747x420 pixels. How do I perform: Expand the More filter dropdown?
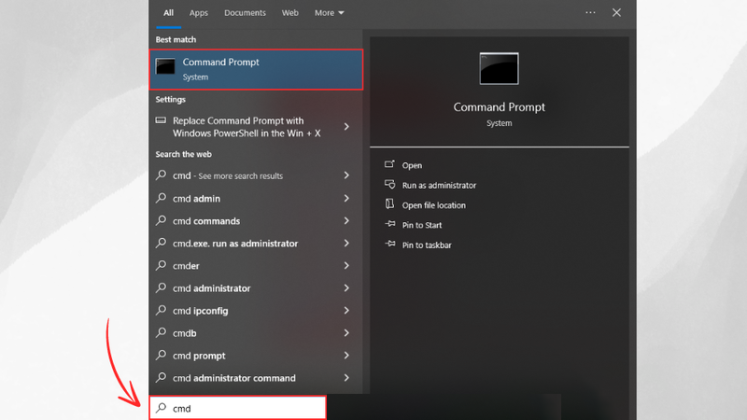329,13
